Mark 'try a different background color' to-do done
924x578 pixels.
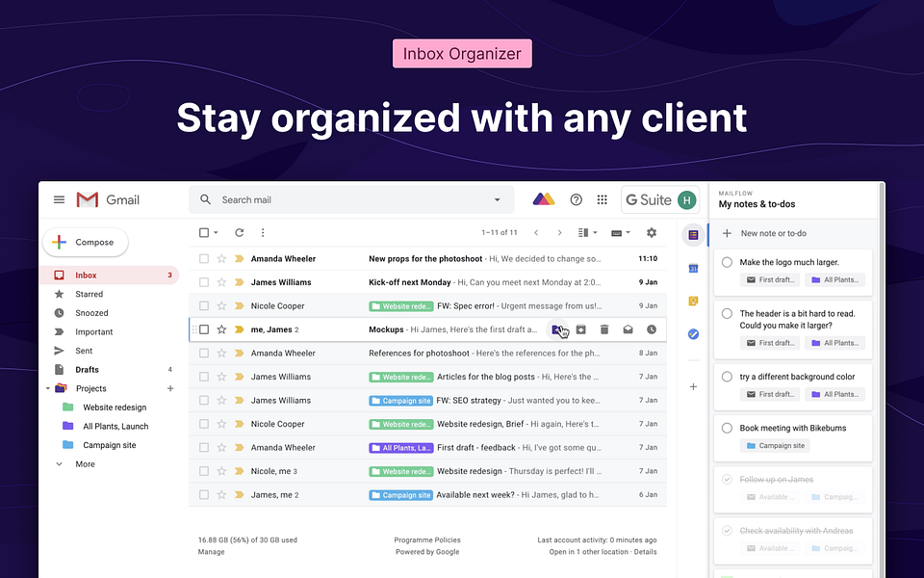pyautogui.click(x=728, y=377)
